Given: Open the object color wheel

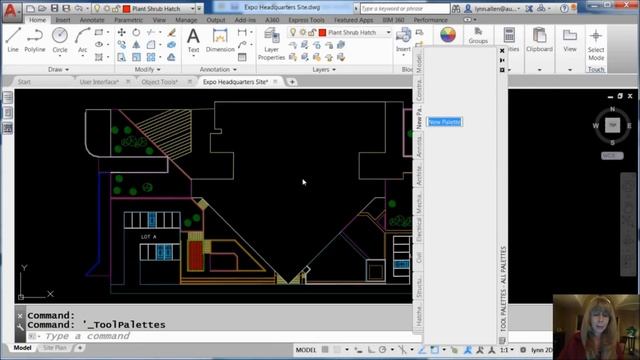Looking at the screenshot, I should click(x=448, y=35).
